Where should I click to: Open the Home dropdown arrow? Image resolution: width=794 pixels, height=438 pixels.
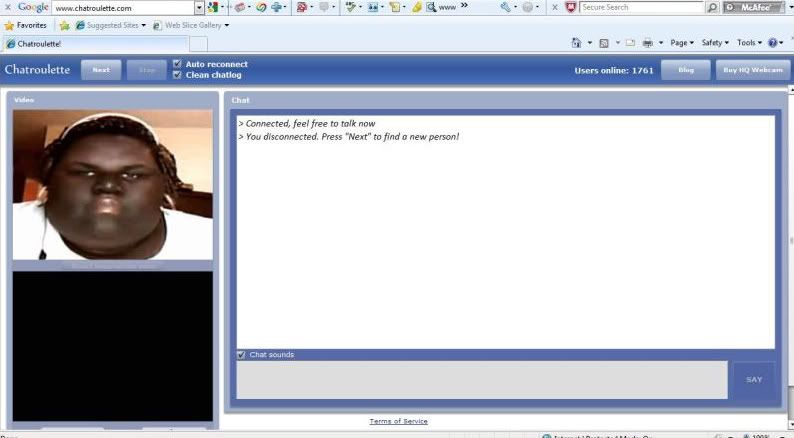(x=589, y=43)
